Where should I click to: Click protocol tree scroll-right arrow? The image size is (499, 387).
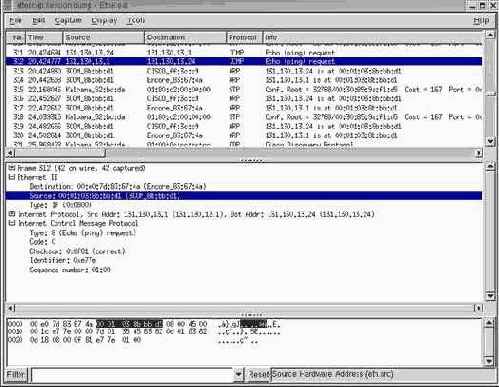[479, 308]
